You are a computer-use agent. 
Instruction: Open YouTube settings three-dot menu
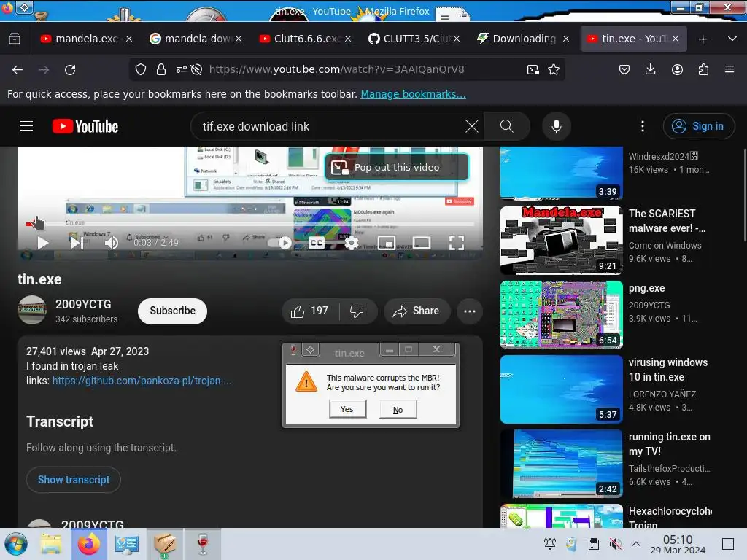click(643, 126)
